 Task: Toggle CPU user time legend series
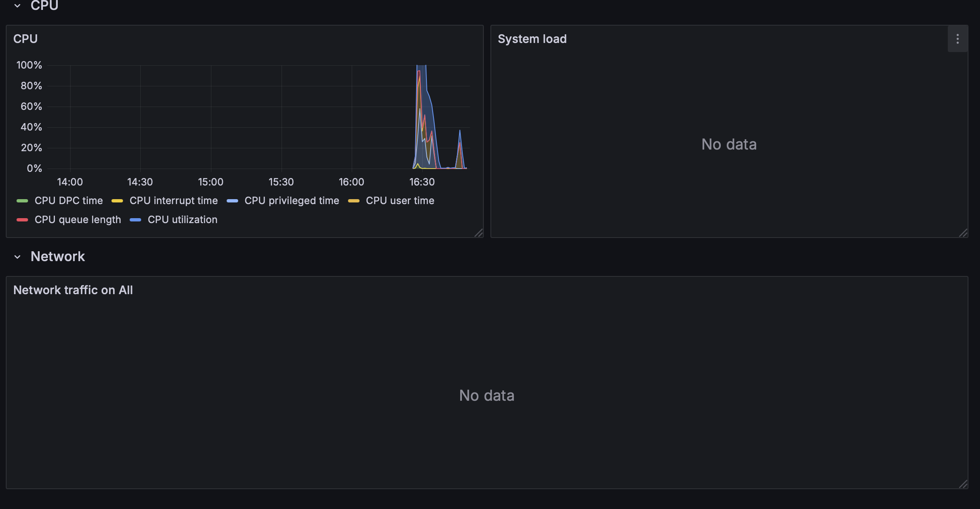(400, 201)
